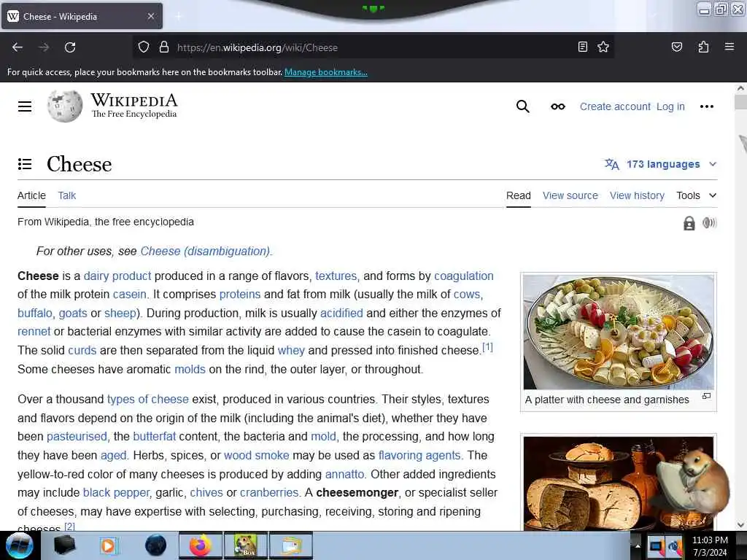Open the appearance glasses icon

[x=558, y=106]
